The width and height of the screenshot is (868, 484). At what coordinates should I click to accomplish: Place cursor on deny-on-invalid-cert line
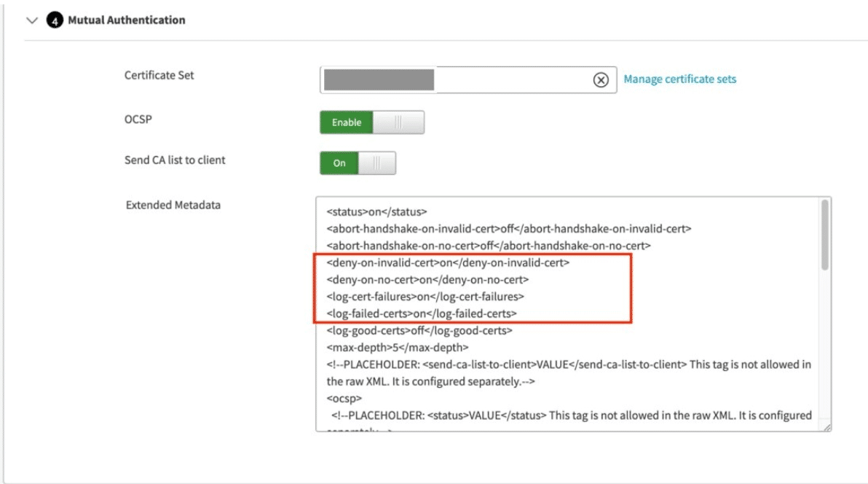(x=448, y=262)
